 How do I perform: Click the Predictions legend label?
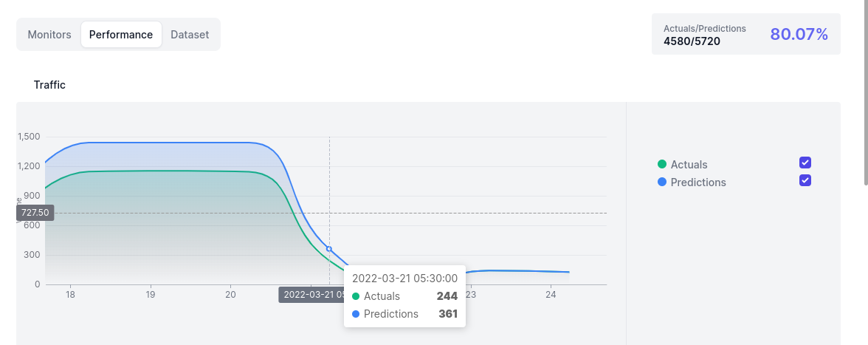pos(697,182)
